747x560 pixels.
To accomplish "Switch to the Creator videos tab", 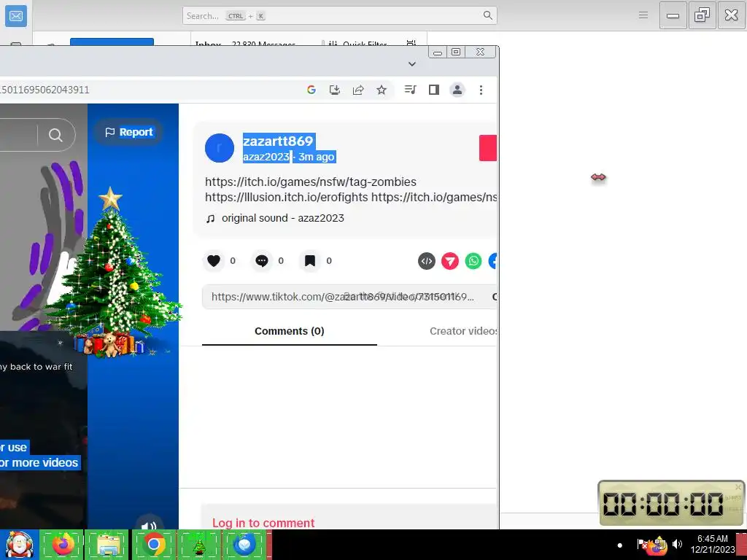I will tap(463, 331).
